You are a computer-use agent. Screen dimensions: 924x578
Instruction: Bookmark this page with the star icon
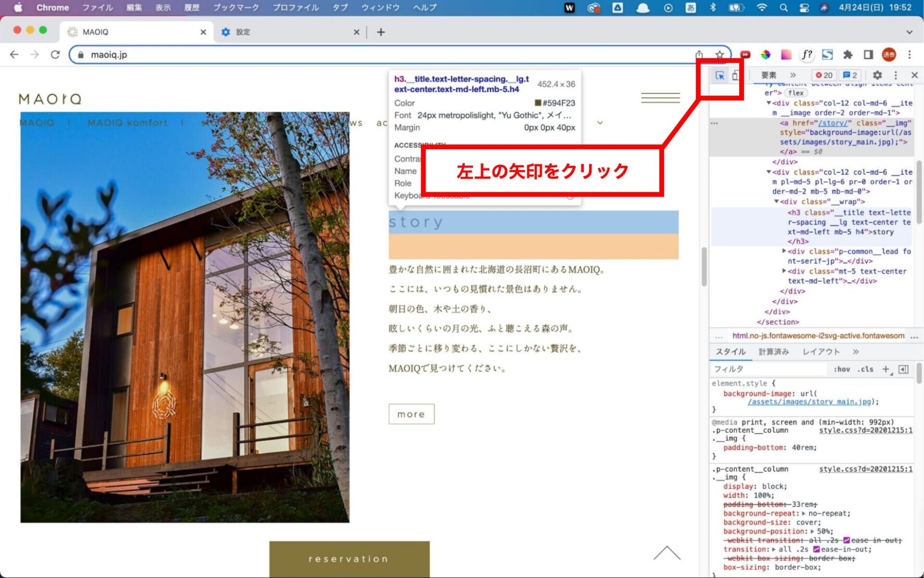coord(719,54)
